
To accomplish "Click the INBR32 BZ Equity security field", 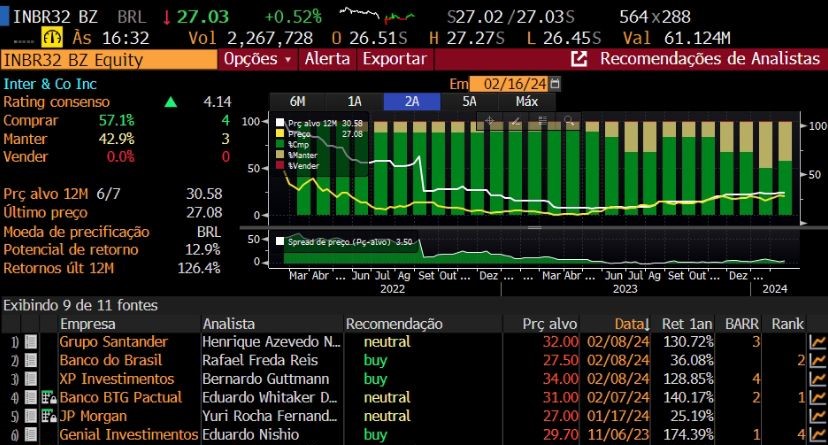I will (108, 59).
